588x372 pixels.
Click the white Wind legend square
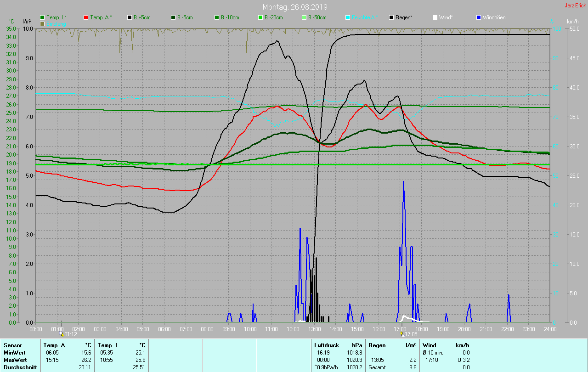(x=435, y=17)
